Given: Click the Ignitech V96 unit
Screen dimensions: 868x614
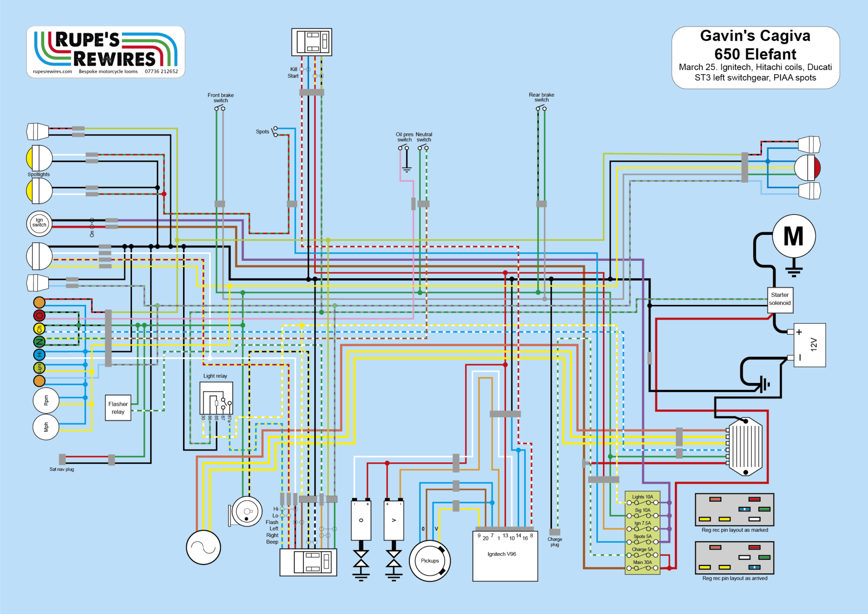Looking at the screenshot, I should click(505, 556).
